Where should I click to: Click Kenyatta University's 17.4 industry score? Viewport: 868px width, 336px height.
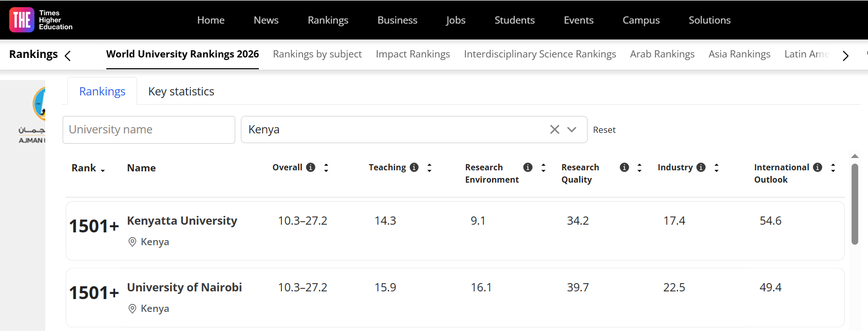tap(674, 221)
